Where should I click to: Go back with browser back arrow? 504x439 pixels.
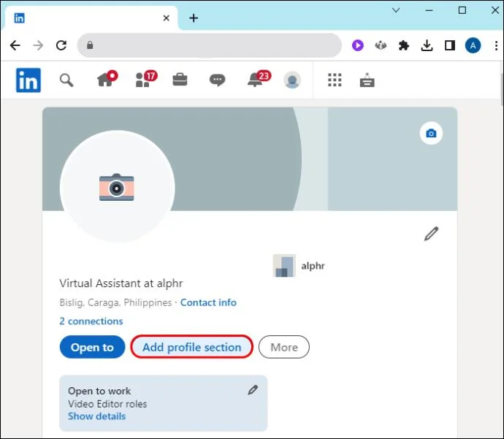[15, 45]
